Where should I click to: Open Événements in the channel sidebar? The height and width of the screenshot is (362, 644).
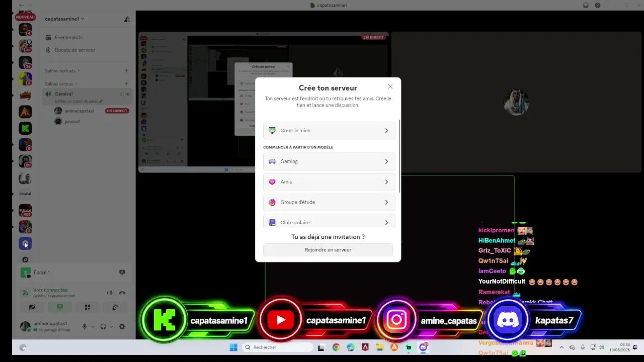pos(68,37)
